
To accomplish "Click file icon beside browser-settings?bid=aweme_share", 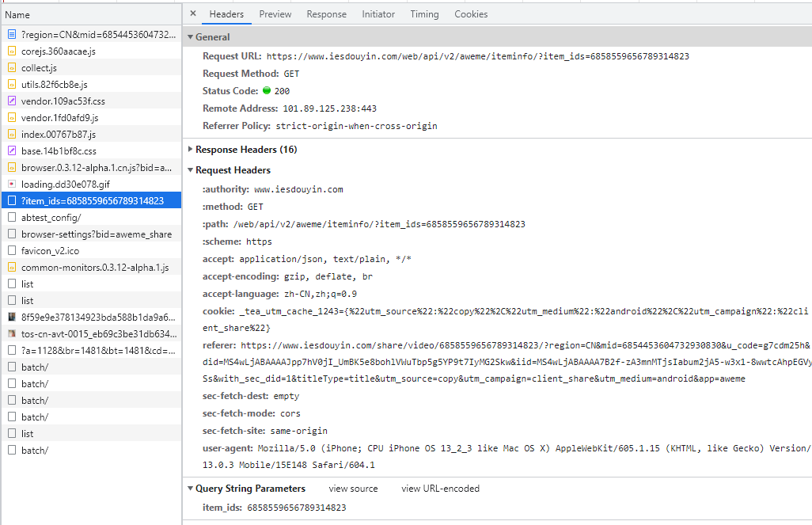I will click(12, 234).
